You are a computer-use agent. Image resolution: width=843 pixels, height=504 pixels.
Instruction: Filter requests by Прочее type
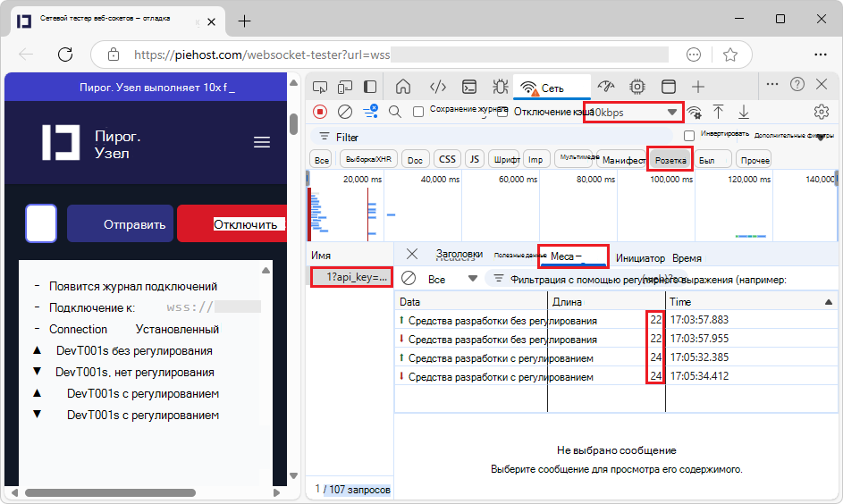click(x=754, y=160)
